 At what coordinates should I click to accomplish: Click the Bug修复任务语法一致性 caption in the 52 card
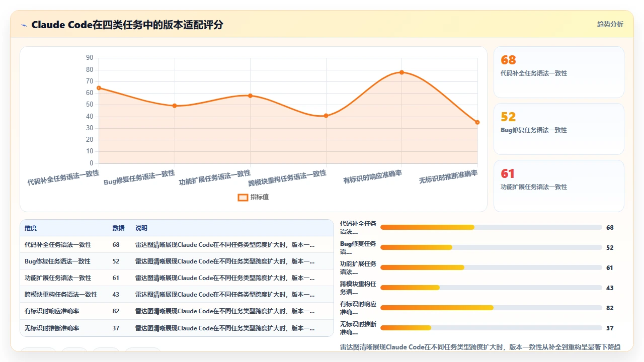click(534, 130)
